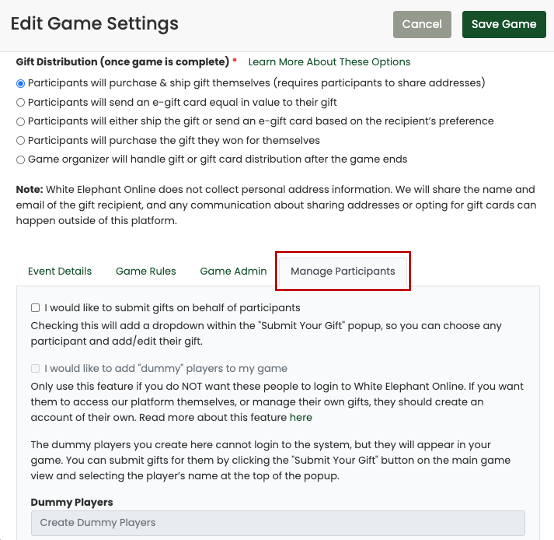Select purchase the gift they won option
Screen dimensions: 554x540
(x=20, y=141)
